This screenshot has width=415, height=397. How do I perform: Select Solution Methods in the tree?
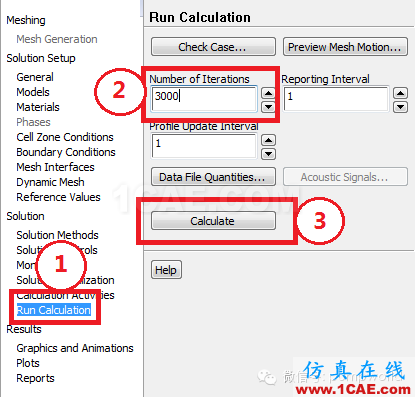click(x=57, y=235)
